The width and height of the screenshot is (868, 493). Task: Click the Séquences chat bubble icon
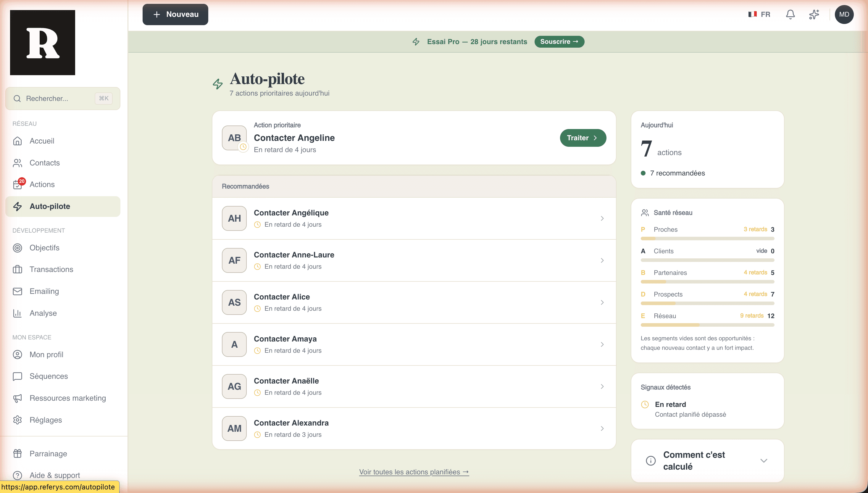point(17,376)
